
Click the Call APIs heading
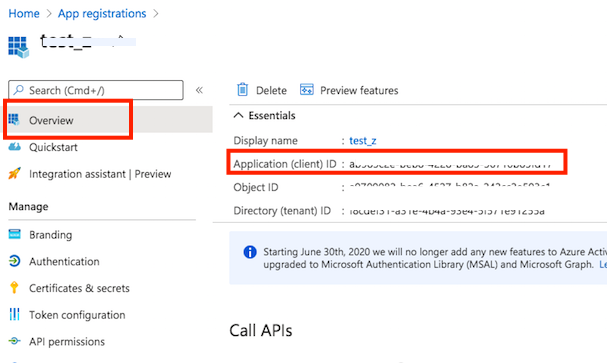261,330
